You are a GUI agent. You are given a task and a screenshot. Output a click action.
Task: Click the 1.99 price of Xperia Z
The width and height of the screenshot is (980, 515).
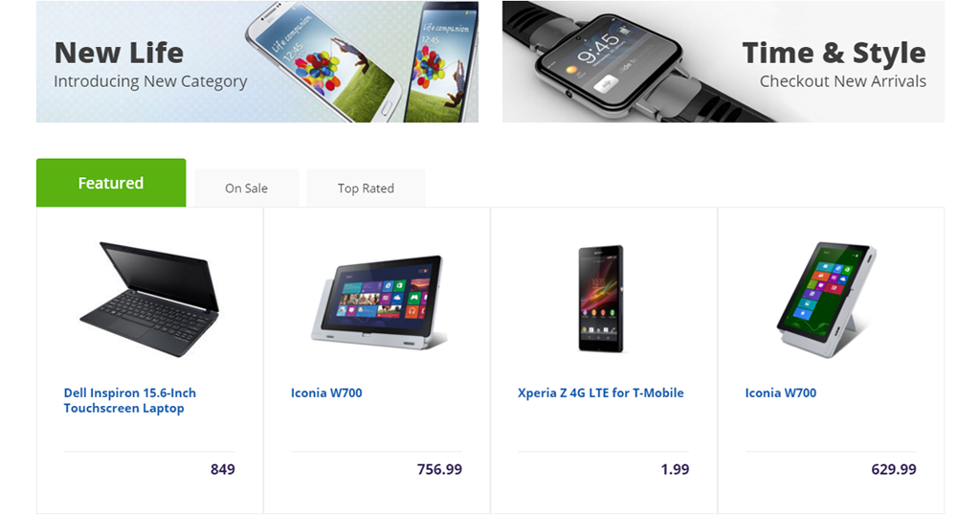pyautogui.click(x=675, y=469)
